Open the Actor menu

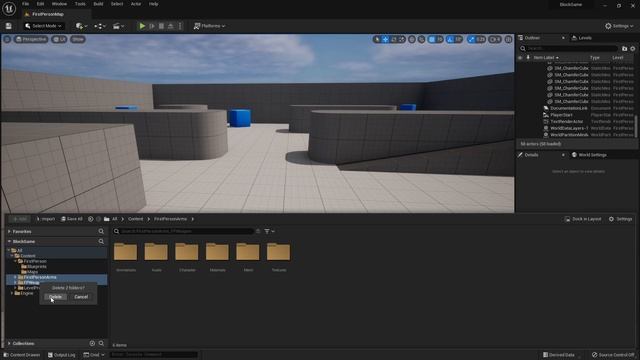point(136,4)
